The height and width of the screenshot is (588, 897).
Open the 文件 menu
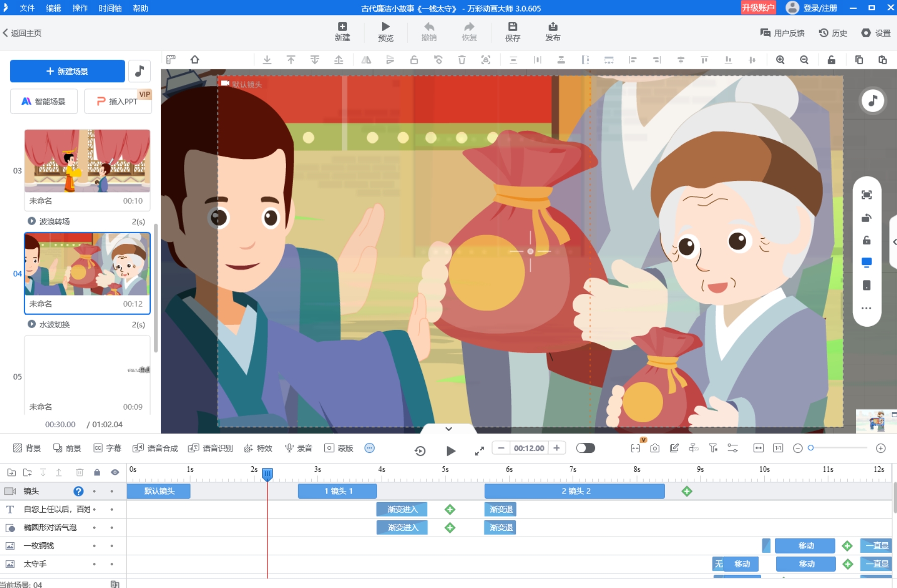(x=27, y=8)
